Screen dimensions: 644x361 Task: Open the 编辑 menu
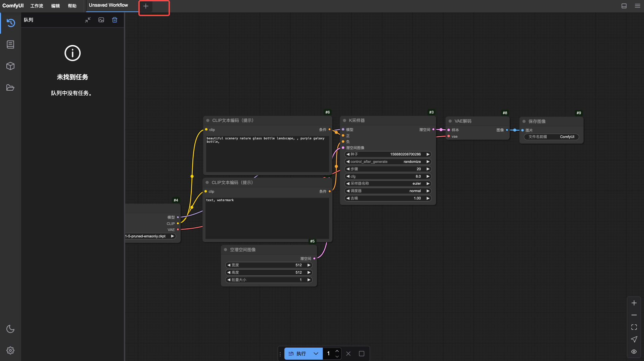click(55, 6)
